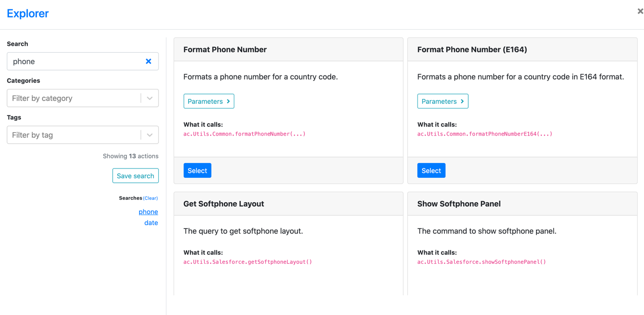Open the Filter by tag dropdown
Viewport: 644px width, 315px height.
click(x=82, y=135)
